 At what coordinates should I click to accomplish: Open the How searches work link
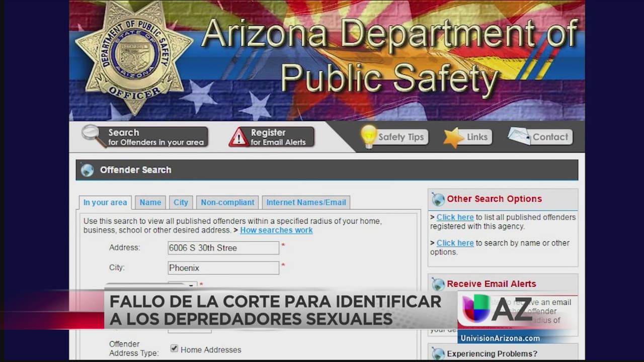[276, 230]
